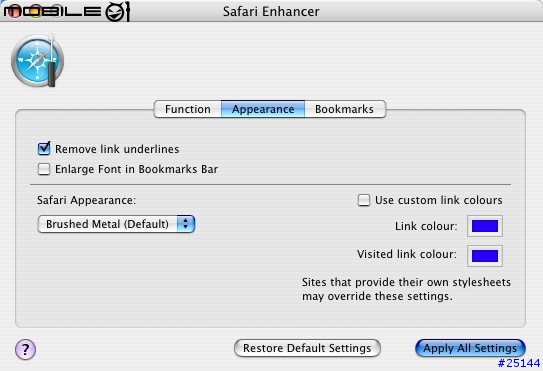Click the Safari Enhancer compass icon
The height and width of the screenshot is (371, 543).
pos(37,61)
